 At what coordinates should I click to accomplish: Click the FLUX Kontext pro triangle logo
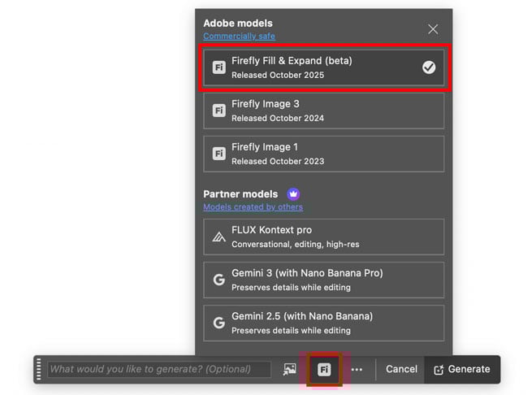(218, 237)
